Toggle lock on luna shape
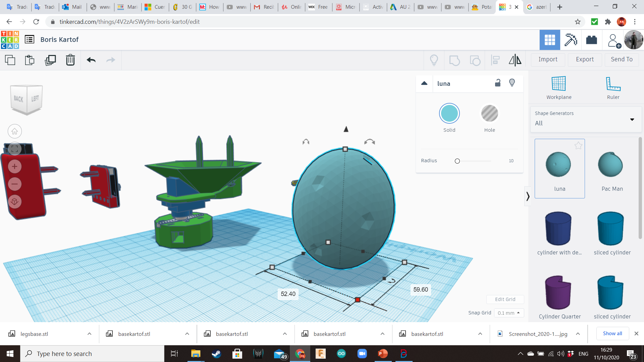The height and width of the screenshot is (362, 644). coord(498,83)
